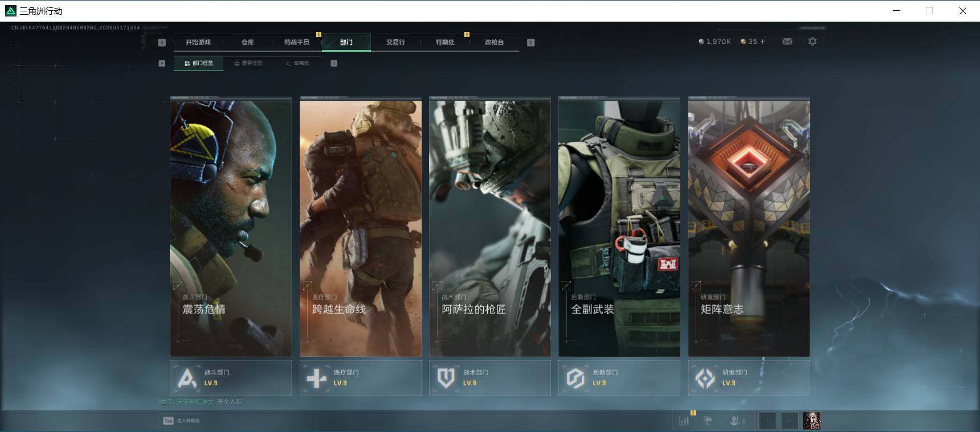
Task: Select the 部门任务 sub-tab
Action: click(x=199, y=63)
